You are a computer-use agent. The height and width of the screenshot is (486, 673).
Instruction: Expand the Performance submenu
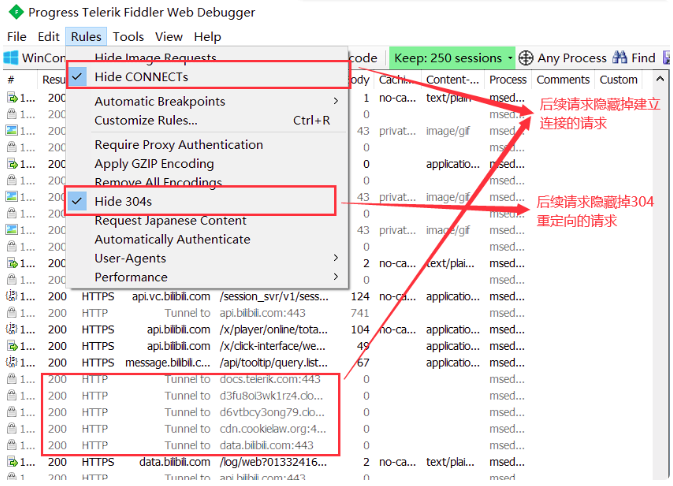tap(208, 277)
